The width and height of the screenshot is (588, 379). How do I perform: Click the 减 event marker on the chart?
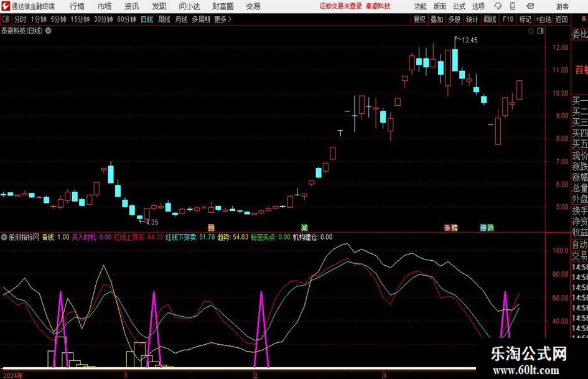pos(304,227)
